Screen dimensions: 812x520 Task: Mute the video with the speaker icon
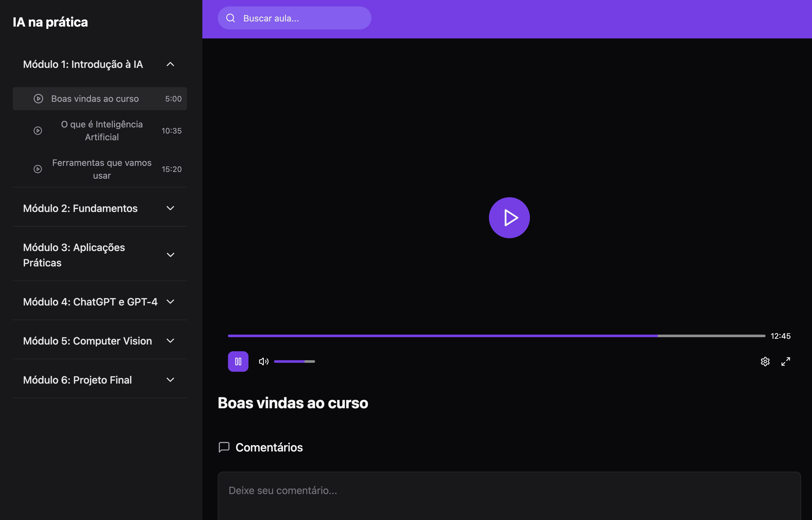pyautogui.click(x=263, y=361)
